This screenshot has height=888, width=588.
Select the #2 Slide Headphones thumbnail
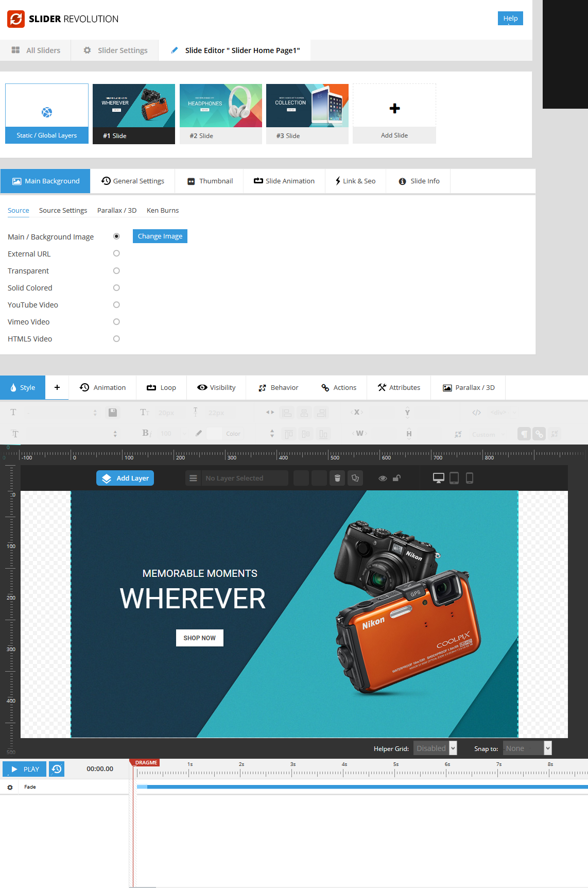click(221, 114)
